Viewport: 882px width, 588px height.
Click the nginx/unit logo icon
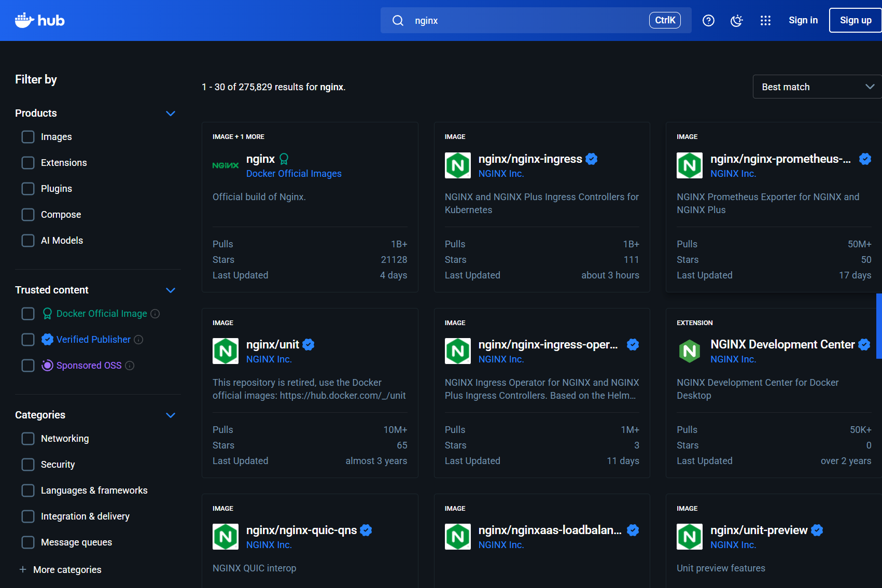(x=226, y=351)
